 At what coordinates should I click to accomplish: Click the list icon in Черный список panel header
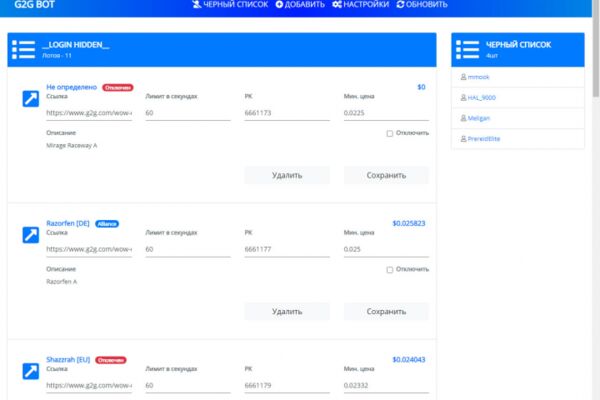pos(467,50)
